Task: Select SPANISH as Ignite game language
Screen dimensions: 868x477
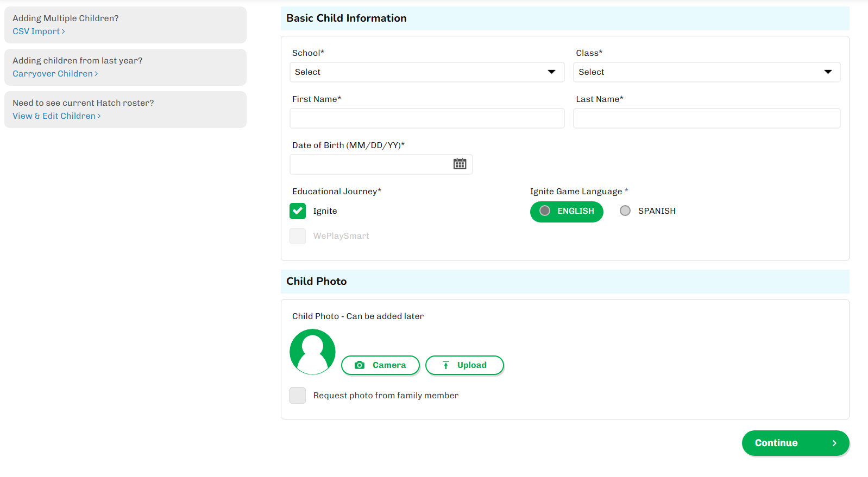Action: click(625, 211)
